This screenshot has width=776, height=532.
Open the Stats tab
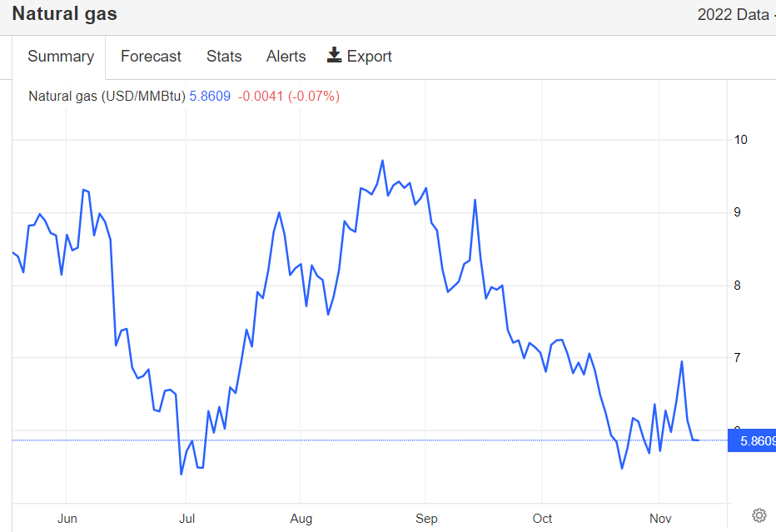[x=224, y=57]
